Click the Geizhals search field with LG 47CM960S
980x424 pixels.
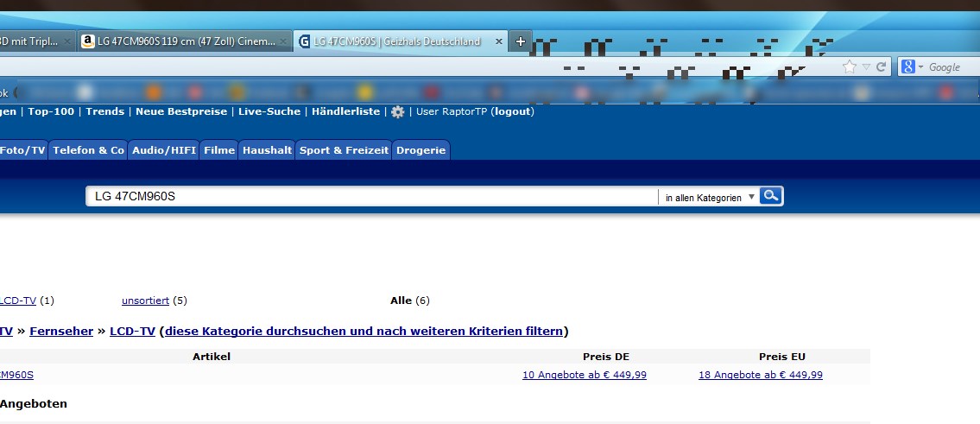(x=371, y=196)
